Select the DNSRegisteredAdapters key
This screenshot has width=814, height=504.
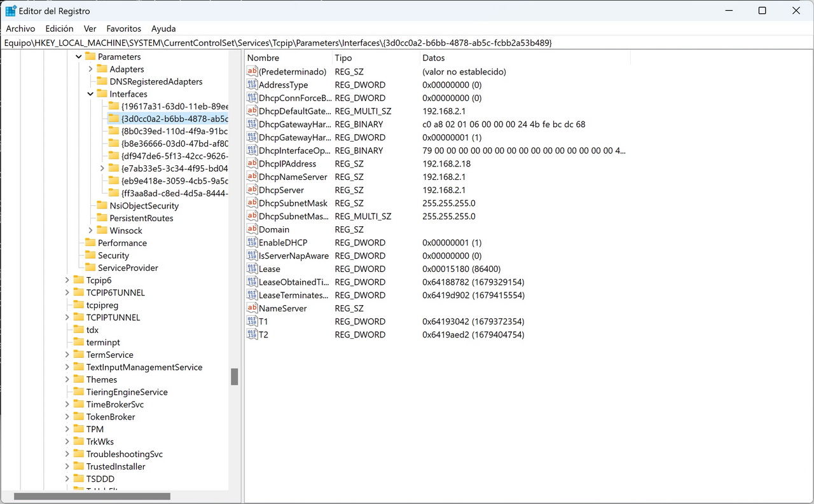156,82
